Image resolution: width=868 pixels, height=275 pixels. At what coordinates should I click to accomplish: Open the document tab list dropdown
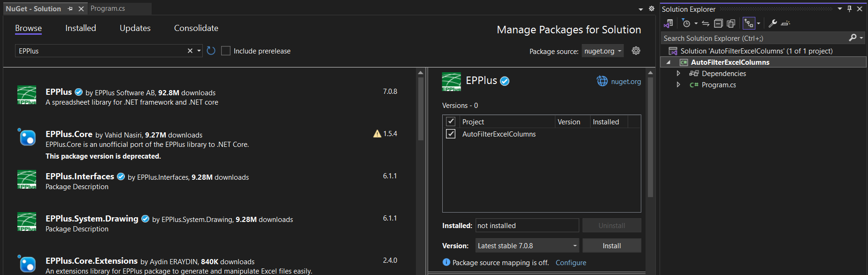point(641,9)
